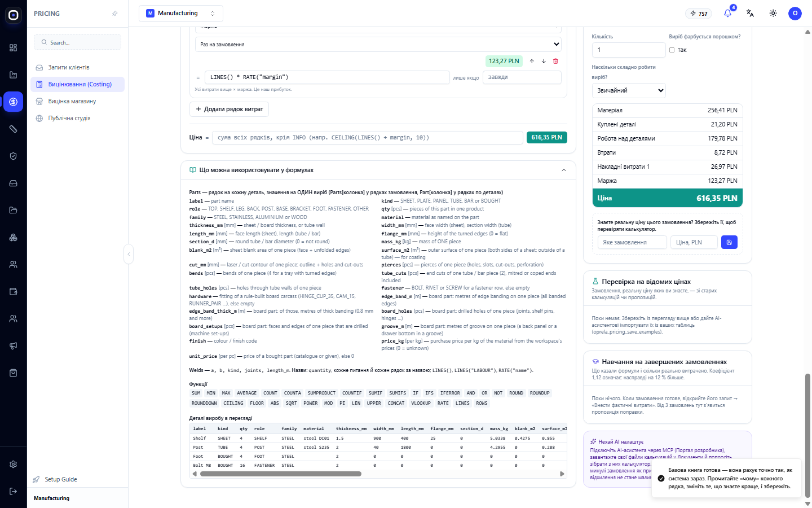Click the LINES() * RATE("margin") formula field
Image resolution: width=812 pixels, height=508 pixels.
(327, 77)
